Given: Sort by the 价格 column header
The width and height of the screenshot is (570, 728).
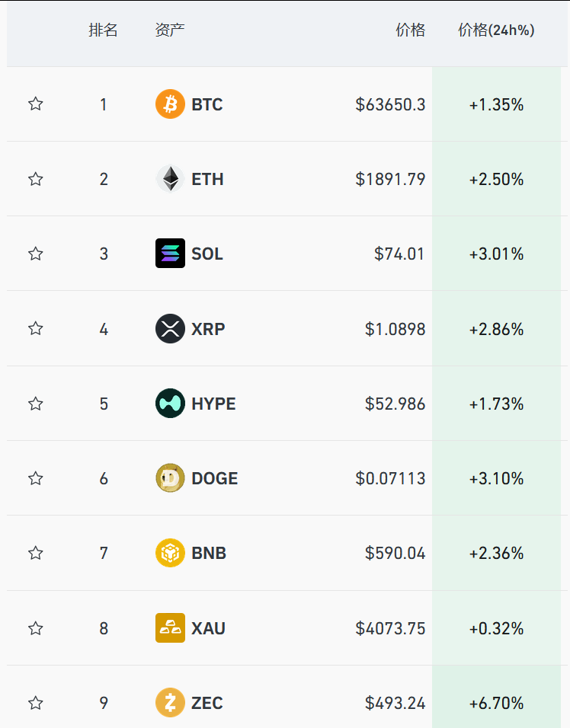Looking at the screenshot, I should pyautogui.click(x=411, y=30).
